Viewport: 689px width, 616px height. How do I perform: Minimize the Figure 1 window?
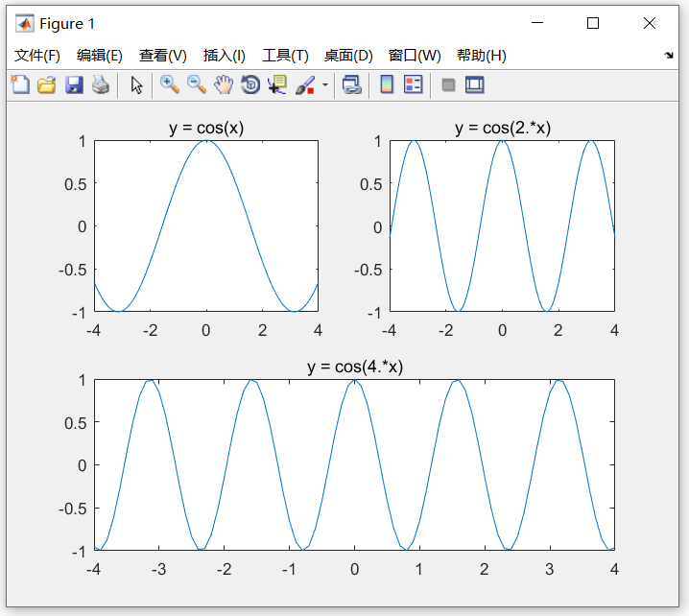click(x=537, y=23)
